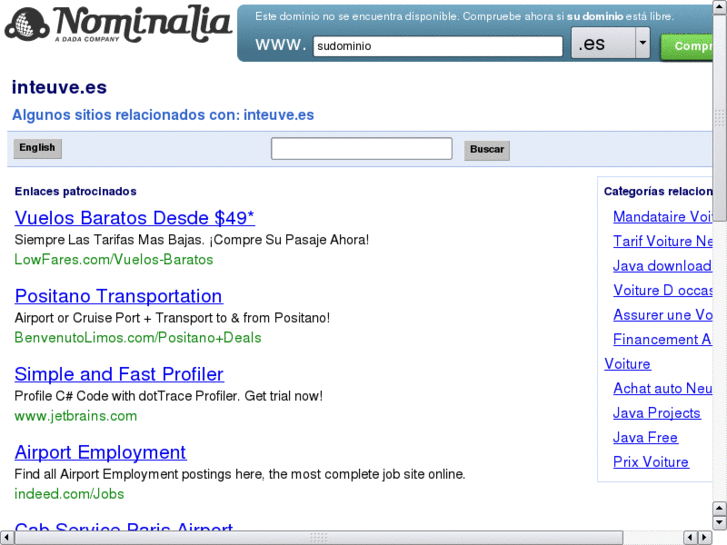
Task: Click the horizontal scrollbar thumb
Action: (x=319, y=538)
